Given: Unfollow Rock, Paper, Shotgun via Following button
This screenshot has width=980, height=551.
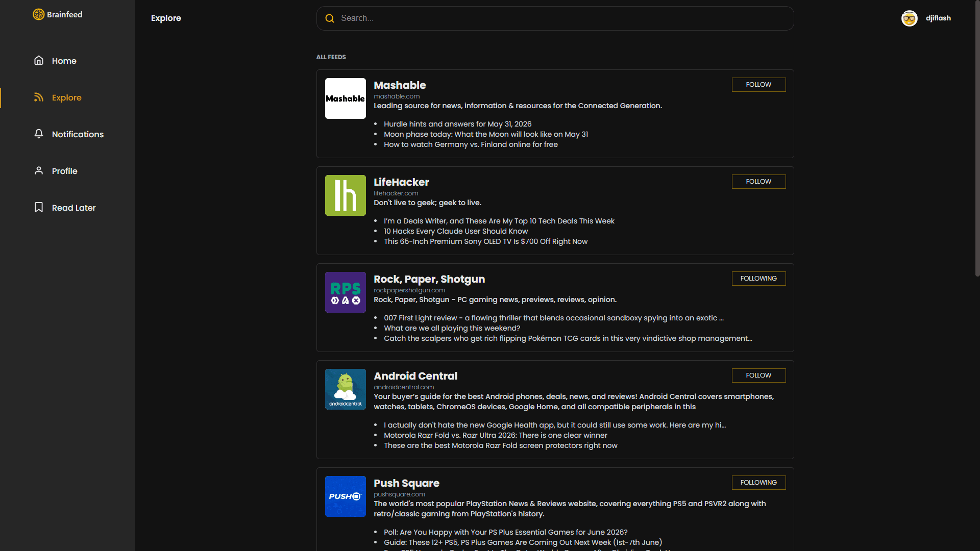Looking at the screenshot, I should click(758, 279).
